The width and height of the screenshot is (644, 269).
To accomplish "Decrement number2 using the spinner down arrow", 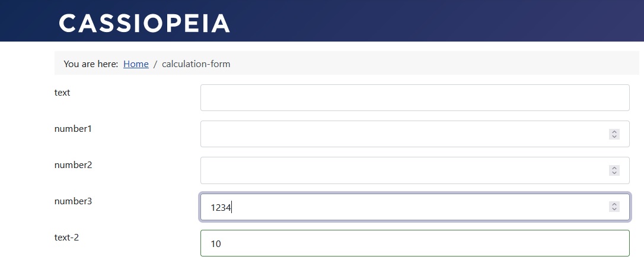I will [614, 173].
